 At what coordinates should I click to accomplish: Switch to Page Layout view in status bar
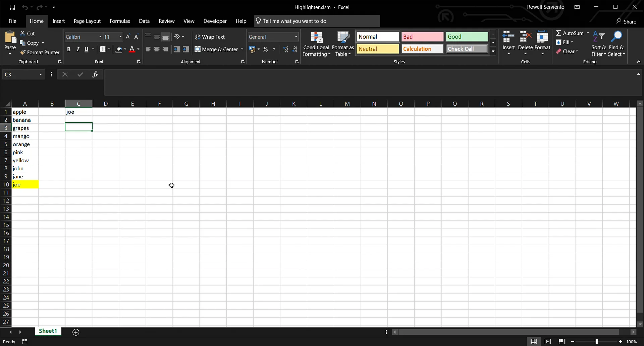(x=548, y=342)
